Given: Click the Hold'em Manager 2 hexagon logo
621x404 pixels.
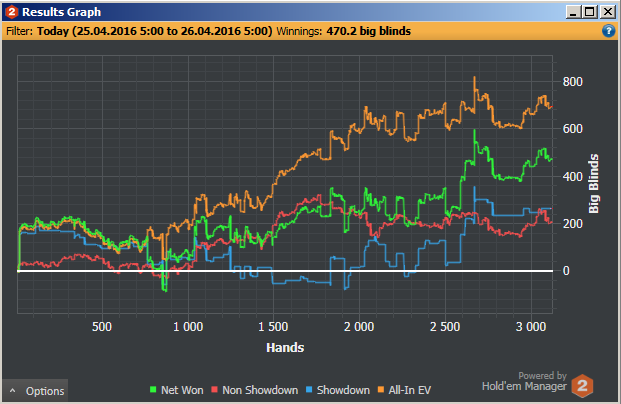Looking at the screenshot, I should 582,385.
